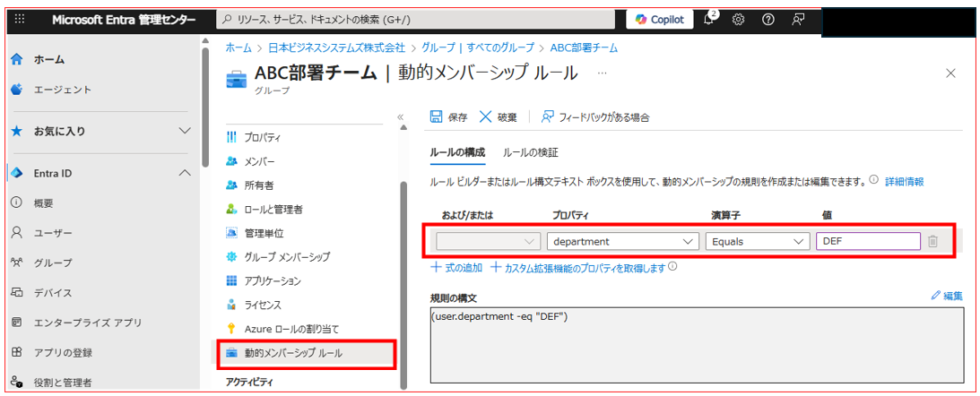Focus the resource search box

[415, 20]
